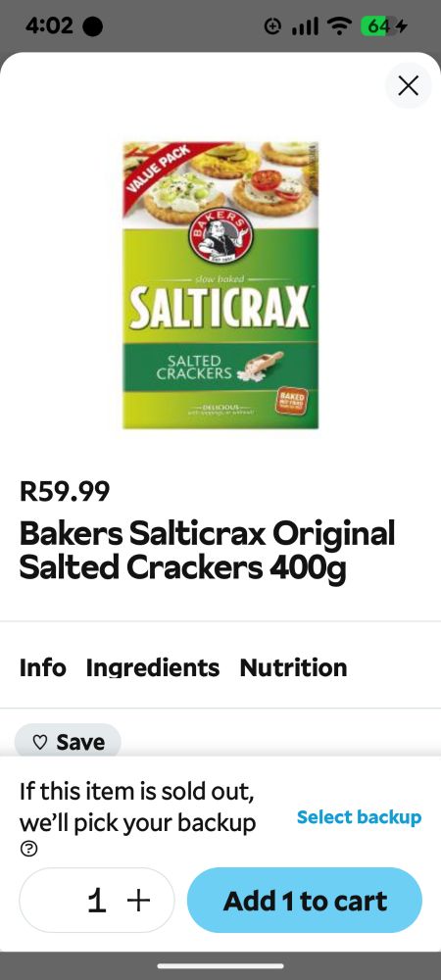The image size is (441, 980).
Task: Open the Salticrax product image
Action: pyautogui.click(x=220, y=285)
